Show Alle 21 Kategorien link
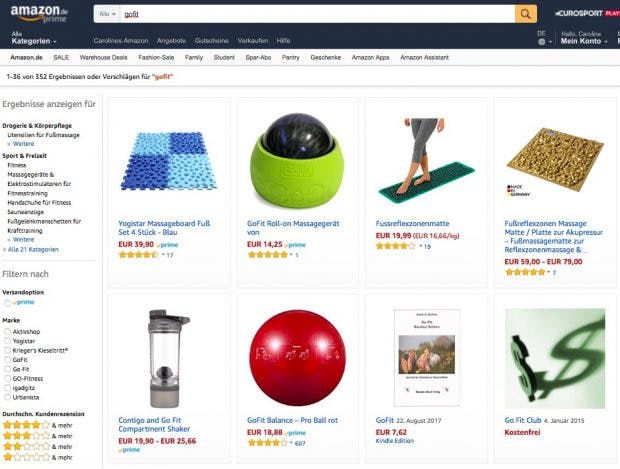 point(33,250)
